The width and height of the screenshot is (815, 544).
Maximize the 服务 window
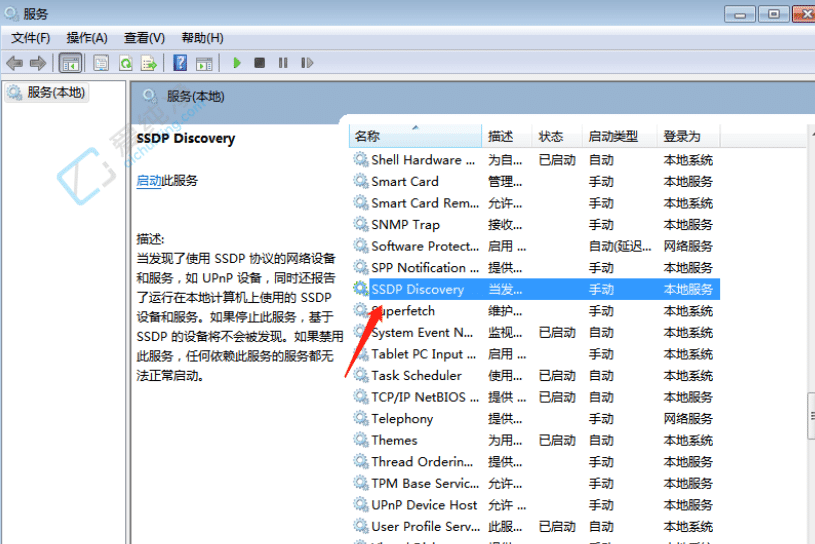773,14
